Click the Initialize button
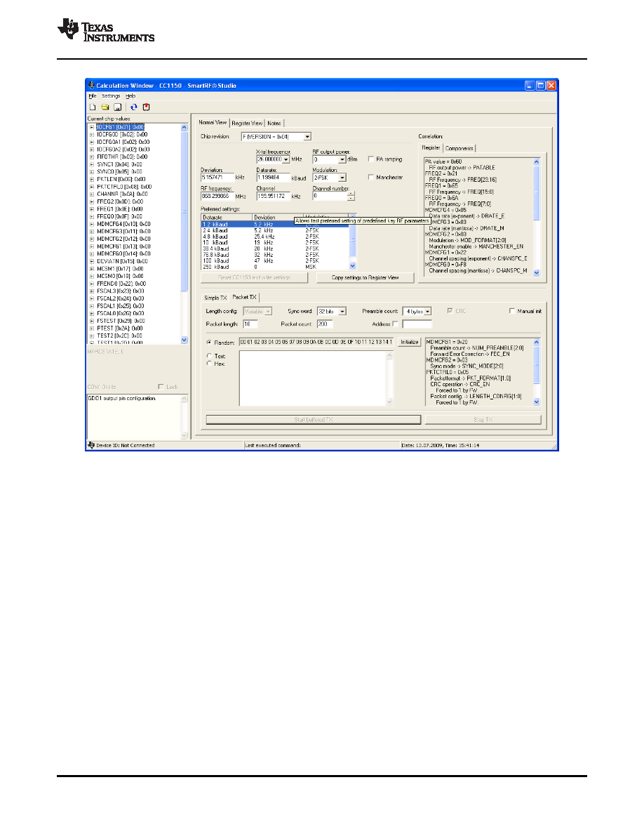This screenshot has width=644, height=834. click(x=409, y=342)
